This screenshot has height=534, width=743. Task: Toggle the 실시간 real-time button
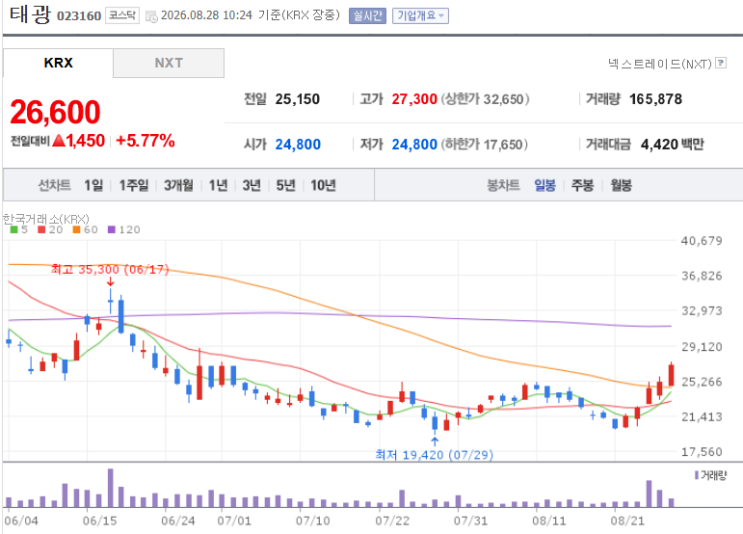pyautogui.click(x=367, y=16)
